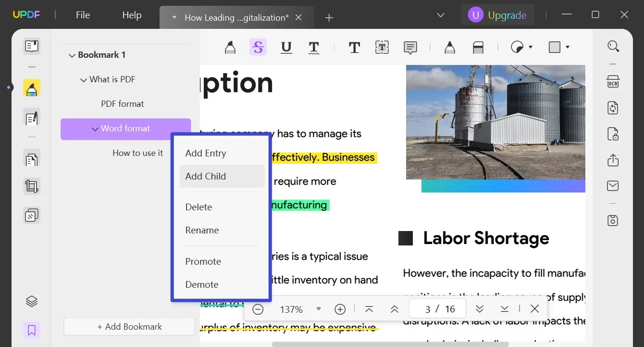
Task: Select the Highlight tool
Action: [230, 47]
